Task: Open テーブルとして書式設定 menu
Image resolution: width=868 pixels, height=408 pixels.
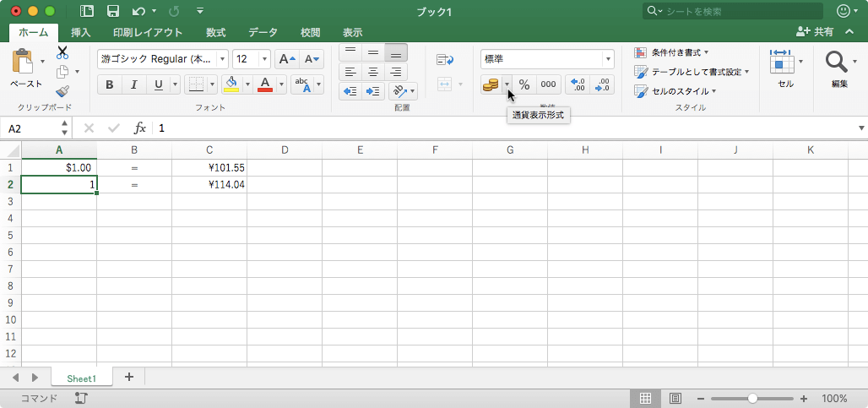Action: pyautogui.click(x=692, y=72)
